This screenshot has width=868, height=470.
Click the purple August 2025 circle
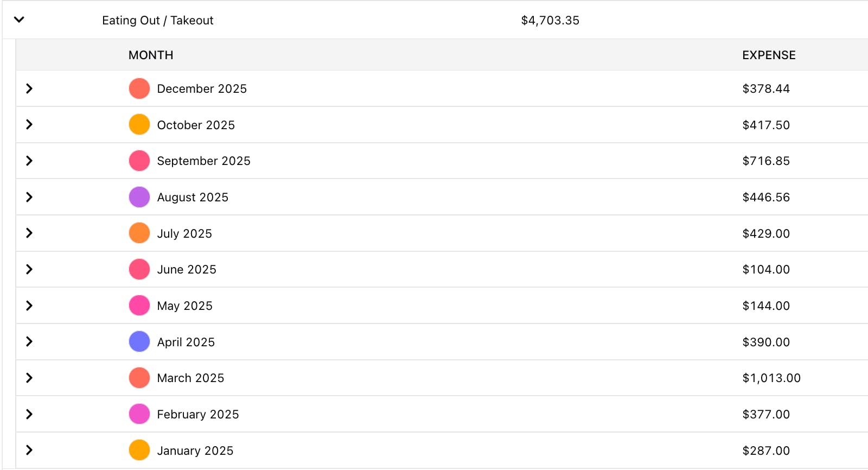[139, 197]
